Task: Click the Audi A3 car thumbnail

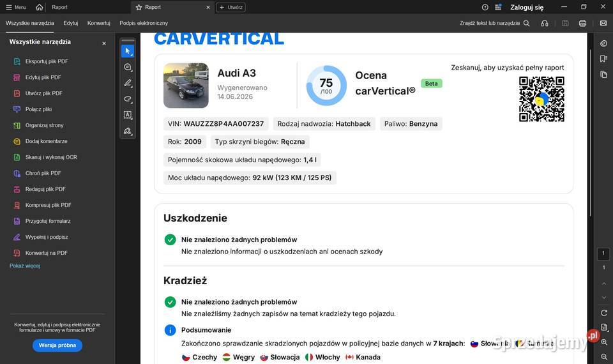Action: pos(186,85)
